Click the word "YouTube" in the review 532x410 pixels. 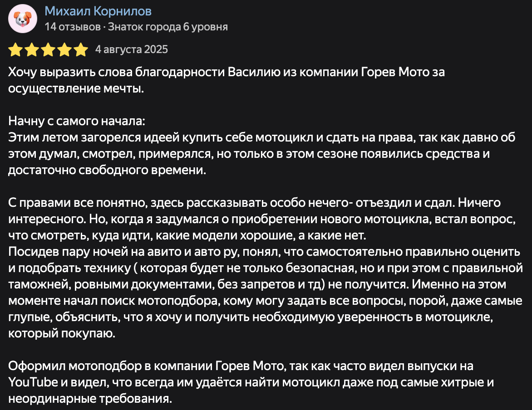tap(33, 382)
